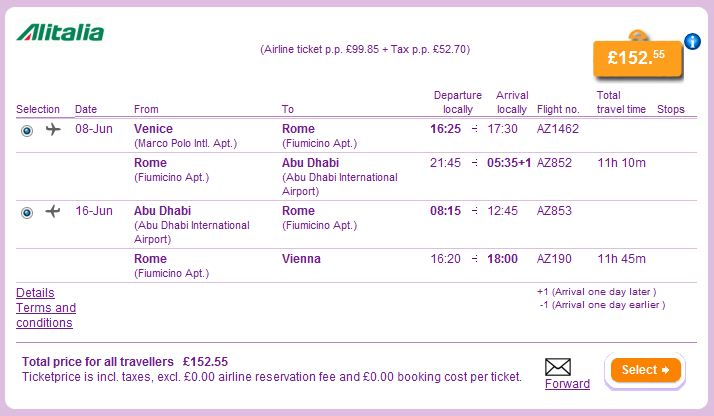Click the Total travel time column header
The width and height of the screenshot is (714, 416).
pos(621,102)
